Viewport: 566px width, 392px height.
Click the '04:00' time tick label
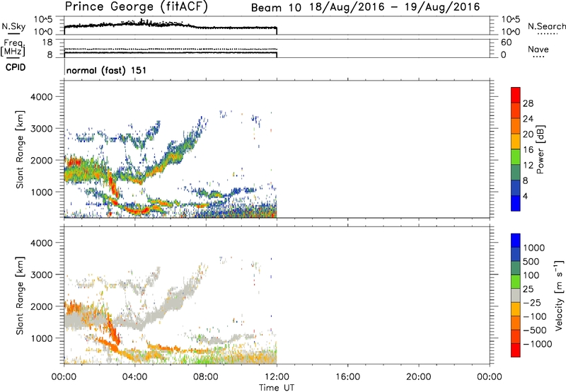coord(135,377)
